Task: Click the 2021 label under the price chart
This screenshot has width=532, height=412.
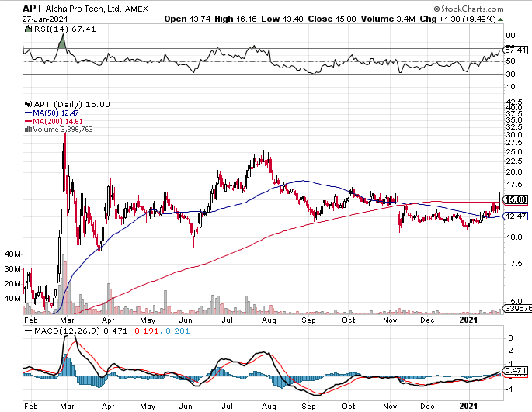Action: click(468, 320)
